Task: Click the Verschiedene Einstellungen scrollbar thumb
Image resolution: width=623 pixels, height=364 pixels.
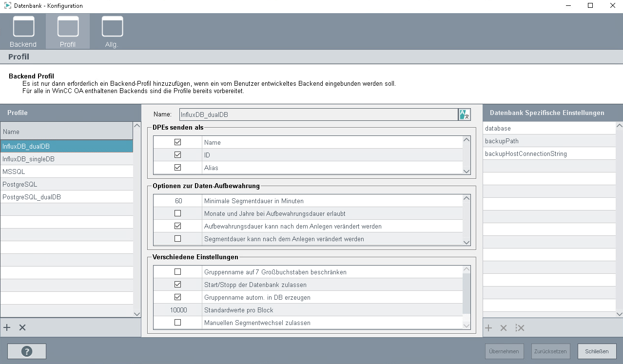Action: [467, 293]
